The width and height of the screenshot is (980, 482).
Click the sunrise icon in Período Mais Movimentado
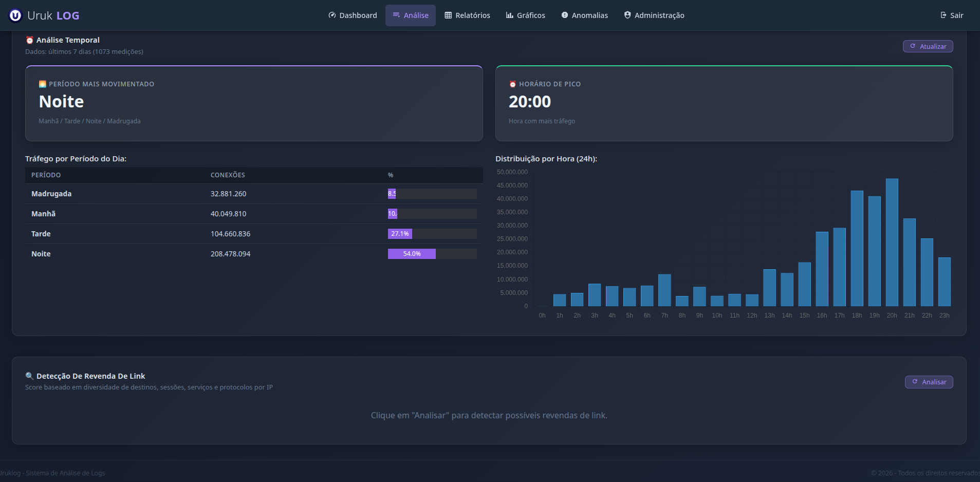[43, 84]
